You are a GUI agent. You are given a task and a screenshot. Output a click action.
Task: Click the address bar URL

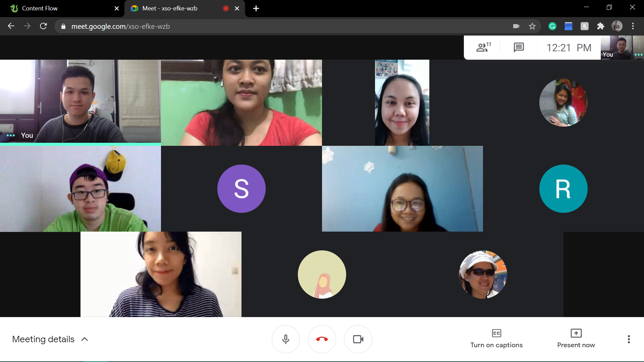click(120, 26)
